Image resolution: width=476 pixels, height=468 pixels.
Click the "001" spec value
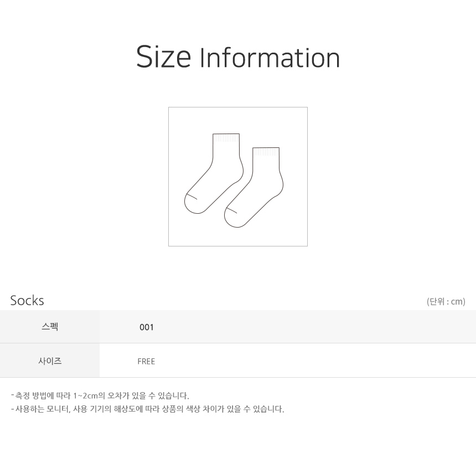pyautogui.click(x=146, y=327)
